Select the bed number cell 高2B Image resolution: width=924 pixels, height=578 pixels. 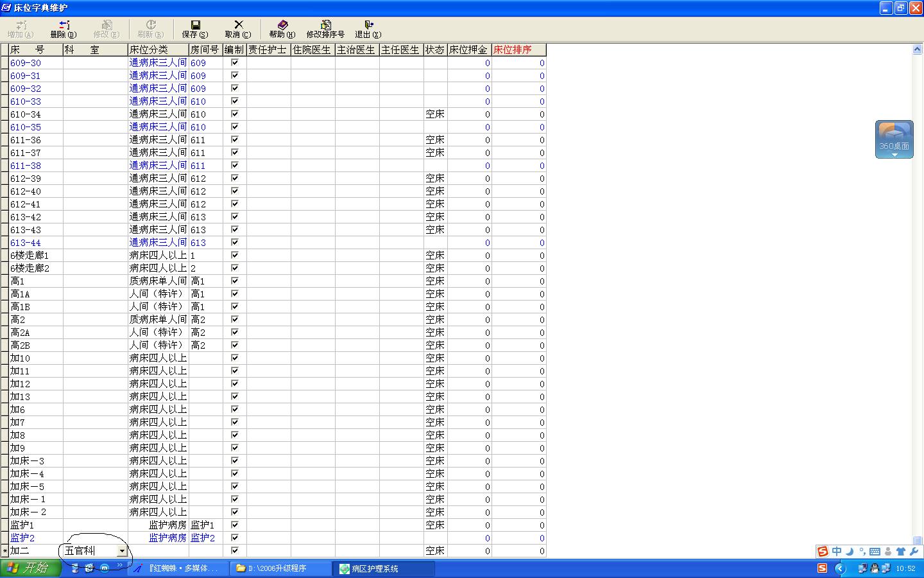(36, 345)
